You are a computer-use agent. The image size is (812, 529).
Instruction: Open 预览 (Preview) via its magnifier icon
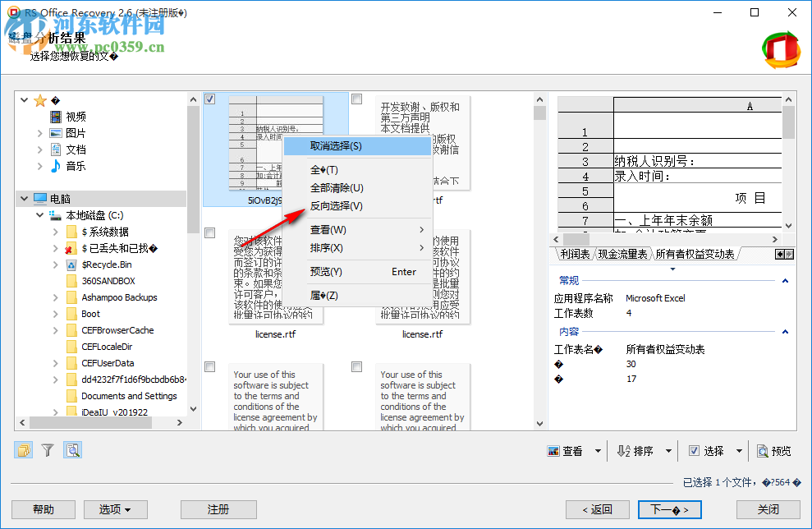coord(762,450)
